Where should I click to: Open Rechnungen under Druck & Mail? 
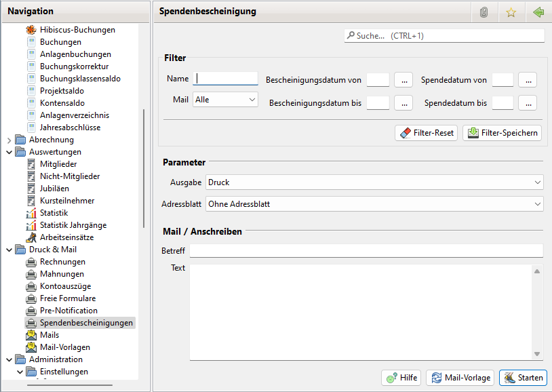pos(62,262)
